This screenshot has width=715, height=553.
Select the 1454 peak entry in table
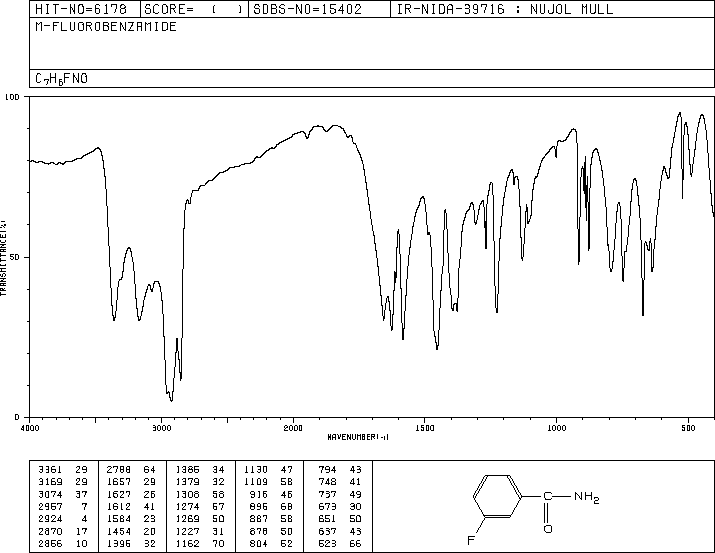[131, 531]
